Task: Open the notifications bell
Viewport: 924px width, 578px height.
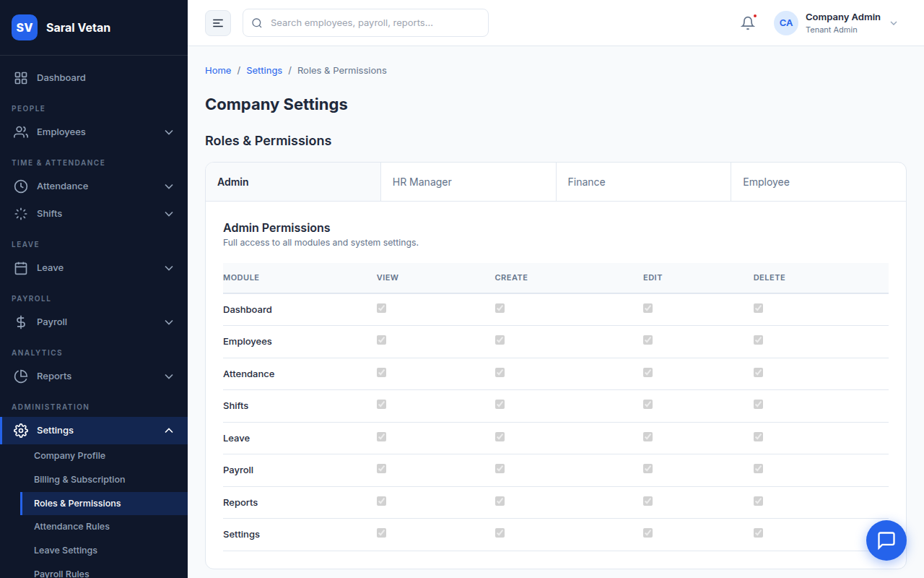Action: tap(748, 23)
